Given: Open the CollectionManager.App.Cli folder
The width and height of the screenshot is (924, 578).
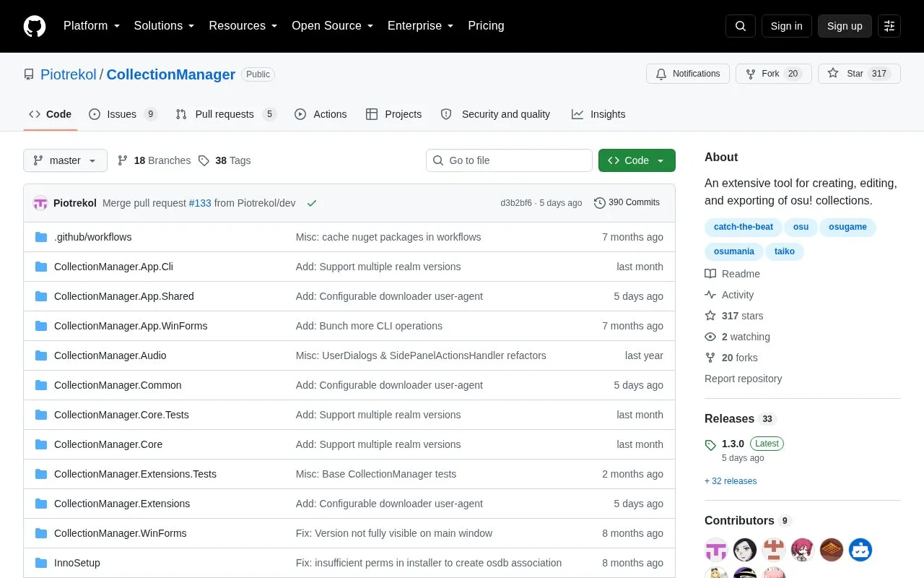Looking at the screenshot, I should (x=113, y=267).
